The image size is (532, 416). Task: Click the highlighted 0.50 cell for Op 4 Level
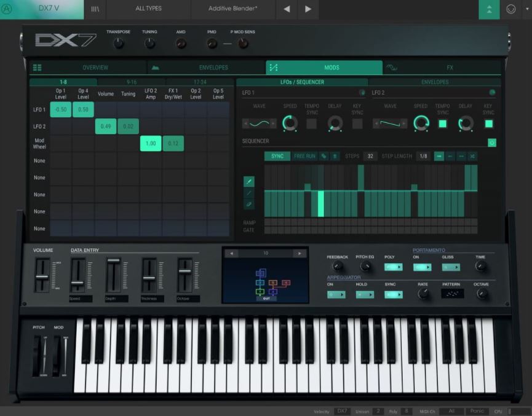coord(82,109)
